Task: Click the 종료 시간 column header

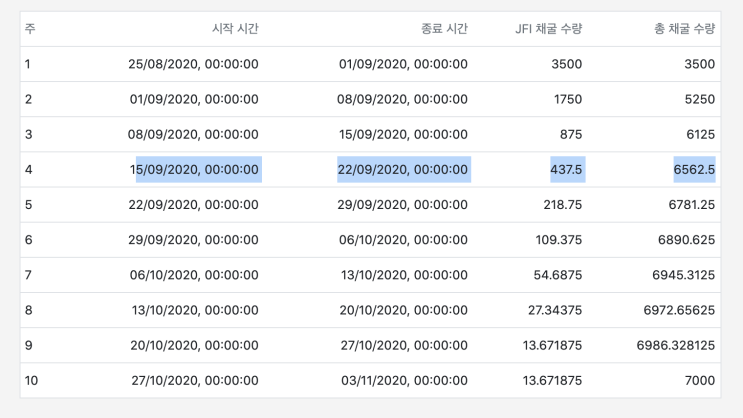Action: [444, 29]
